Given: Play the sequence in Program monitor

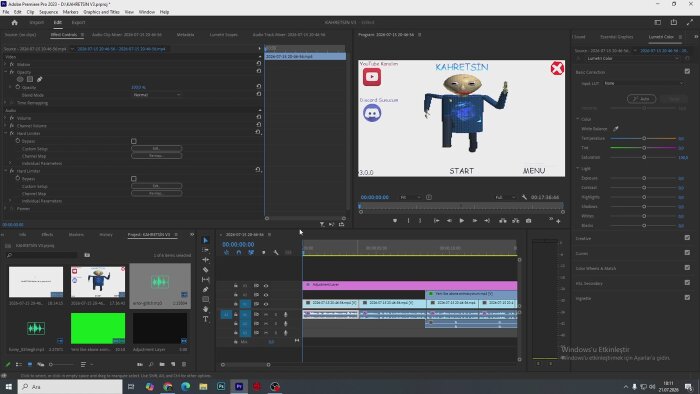Looking at the screenshot, I should click(x=462, y=220).
